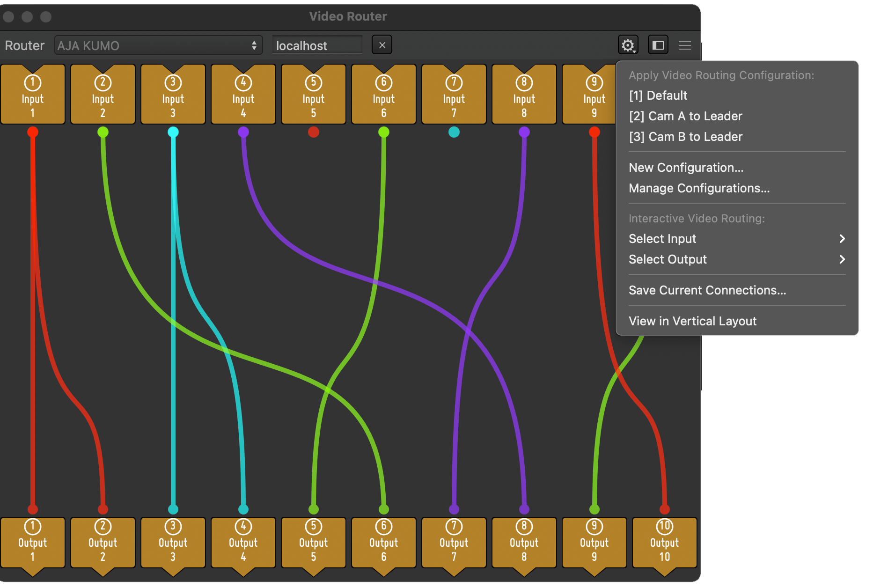Toggle the sidebar panel layout icon
888x588 pixels.
658,45
